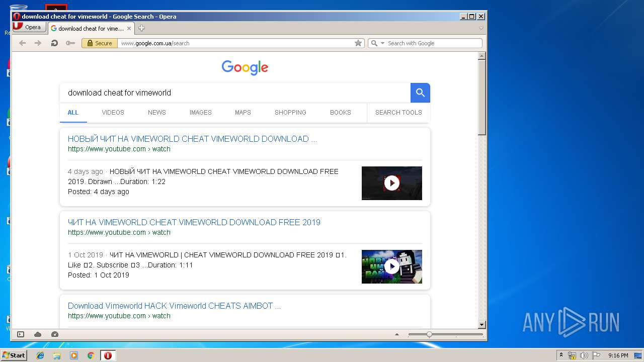Switch to the MAPS tab
Screen dimensions: 644x362
pyautogui.click(x=243, y=113)
